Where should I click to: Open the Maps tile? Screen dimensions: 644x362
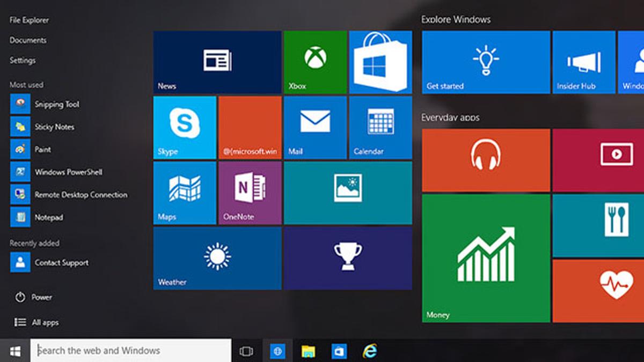185,193
